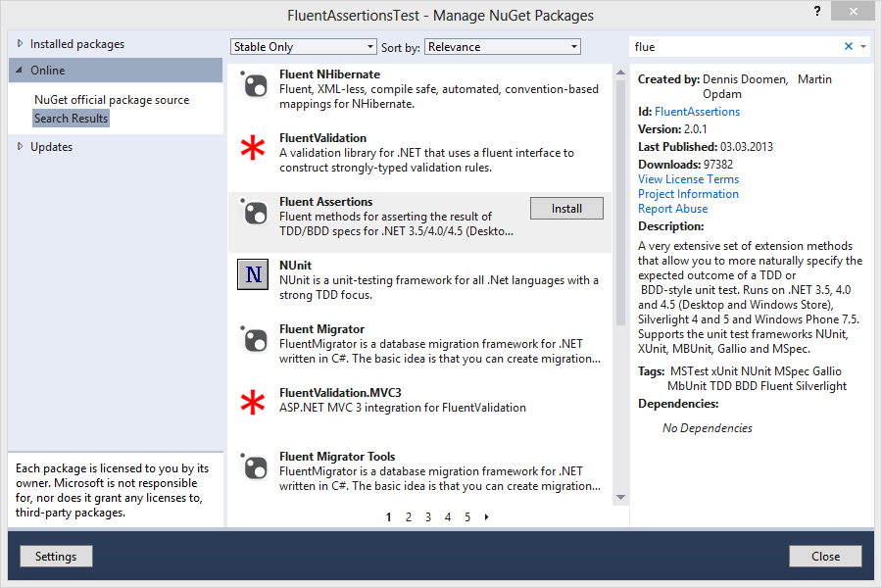Expand the Installed packages section
882x588 pixels.
pos(21,44)
